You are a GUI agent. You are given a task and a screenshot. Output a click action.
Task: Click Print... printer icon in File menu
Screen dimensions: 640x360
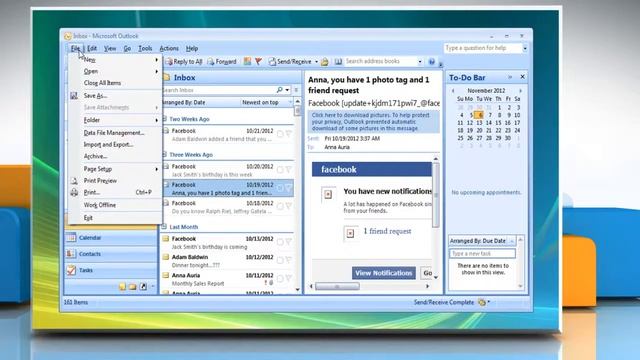point(74,192)
